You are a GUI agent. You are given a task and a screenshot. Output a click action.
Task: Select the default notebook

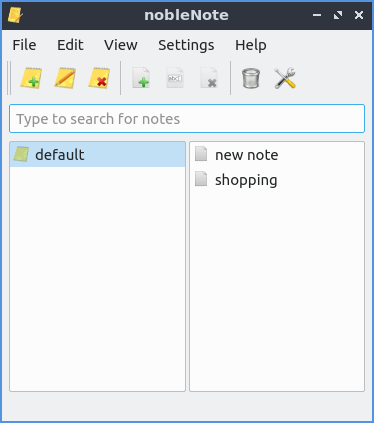98,155
